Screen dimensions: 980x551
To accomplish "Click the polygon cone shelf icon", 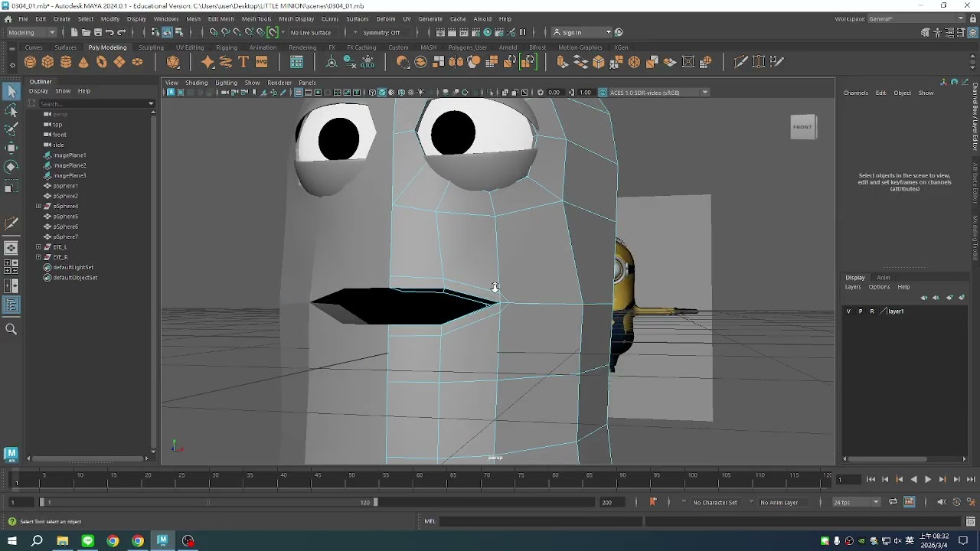I will coord(83,62).
